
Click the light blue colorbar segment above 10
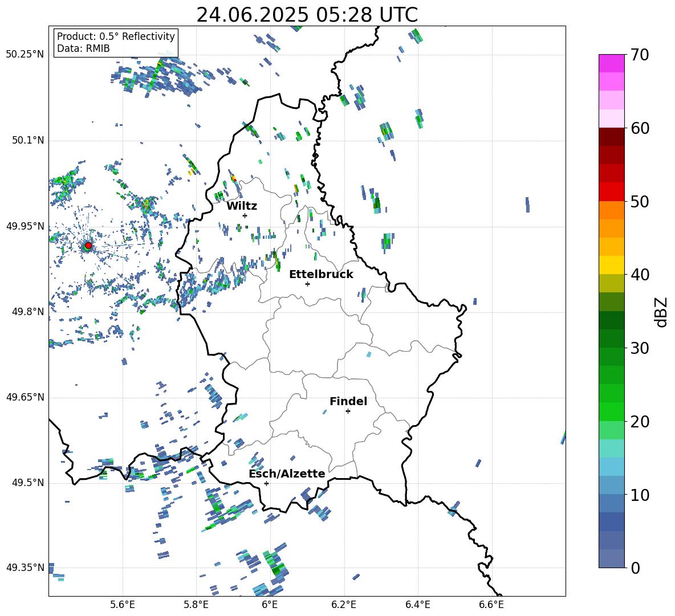coord(612,486)
